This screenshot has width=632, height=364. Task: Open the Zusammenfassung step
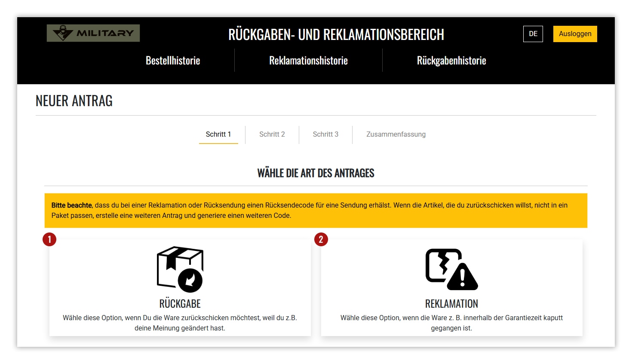[x=396, y=135]
